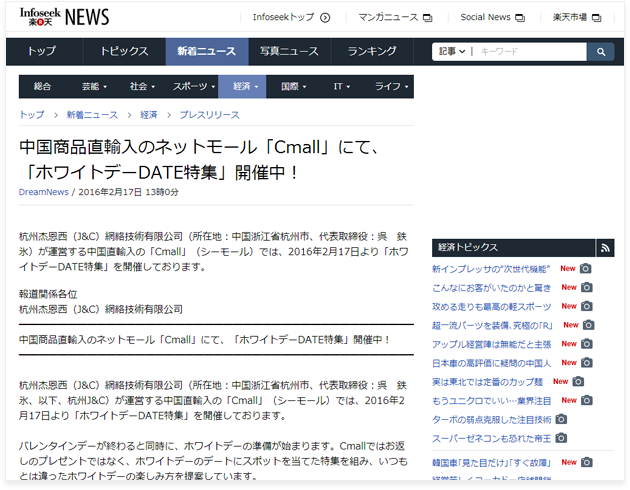Click camera icon next to 攻める走りも最高の軽スポーツ
630x490 pixels.
tap(587, 306)
